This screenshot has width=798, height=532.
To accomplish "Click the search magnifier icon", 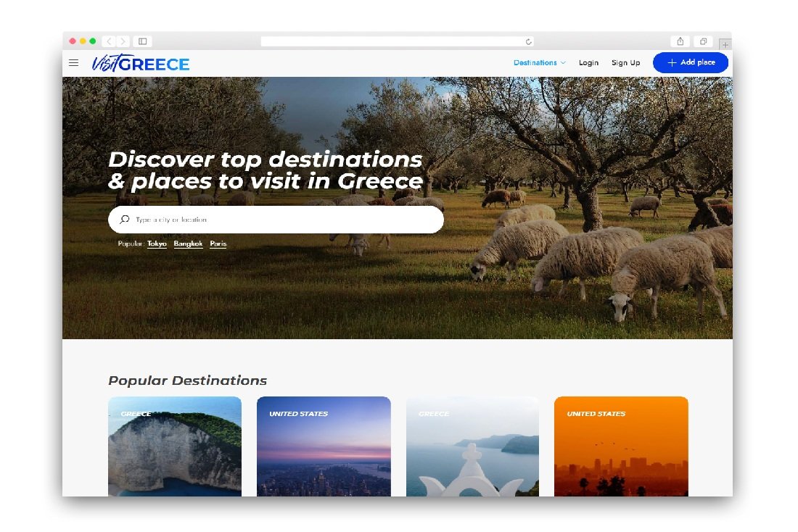I will click(x=125, y=219).
